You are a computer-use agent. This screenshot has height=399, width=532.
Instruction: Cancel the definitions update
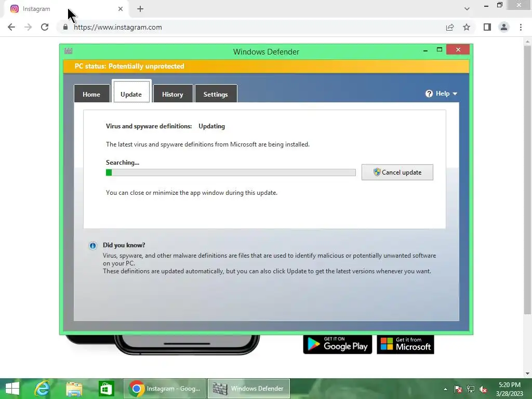397,172
